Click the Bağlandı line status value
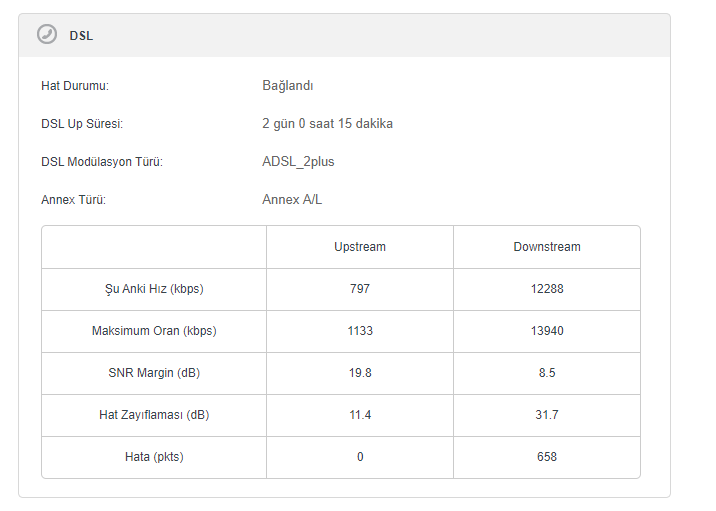716x511 pixels. pos(288,86)
